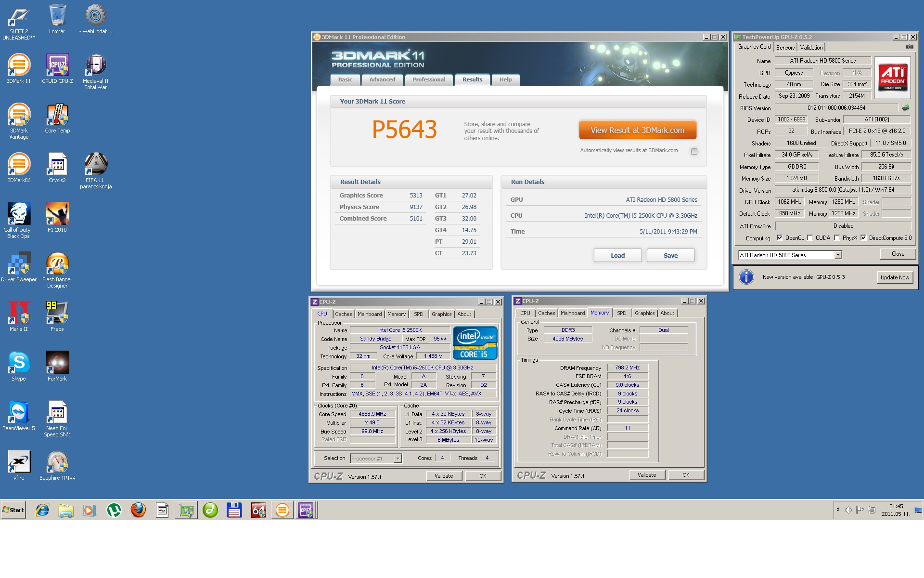Viewport: 924px width, 578px height.
Task: Toggle the CUDA checkbox in GPU-Z
Action: pos(810,237)
